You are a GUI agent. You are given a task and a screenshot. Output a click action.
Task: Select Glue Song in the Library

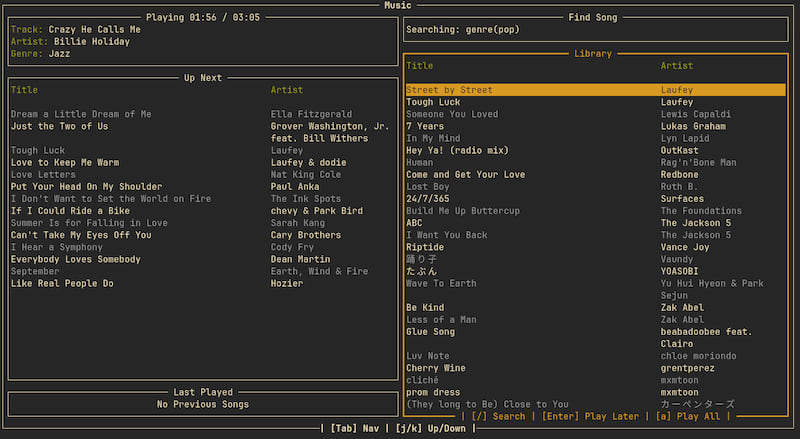(x=430, y=331)
